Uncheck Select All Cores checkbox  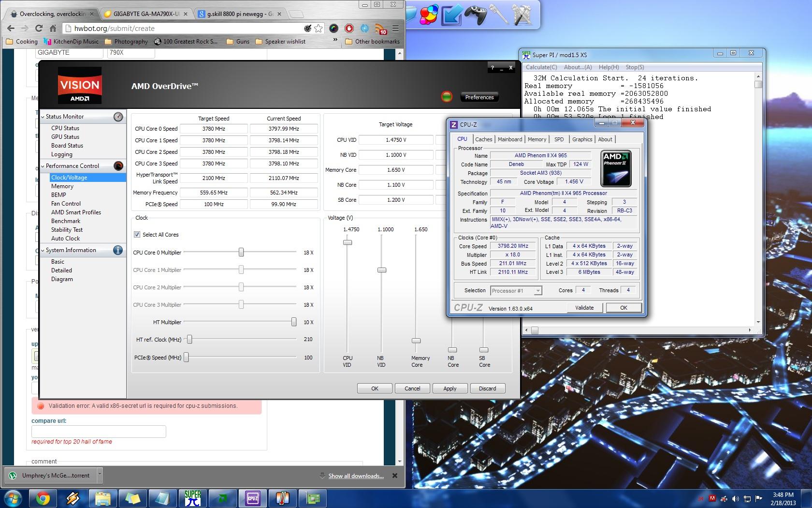pyautogui.click(x=137, y=235)
